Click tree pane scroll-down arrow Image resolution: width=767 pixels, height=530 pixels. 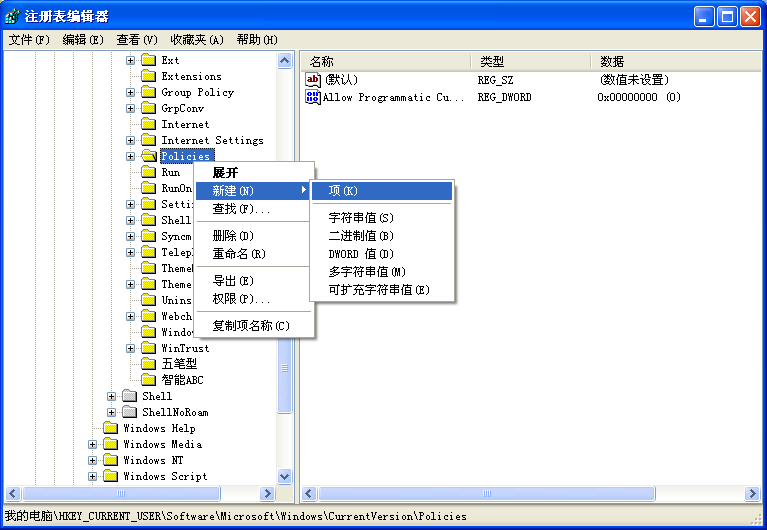tap(284, 476)
